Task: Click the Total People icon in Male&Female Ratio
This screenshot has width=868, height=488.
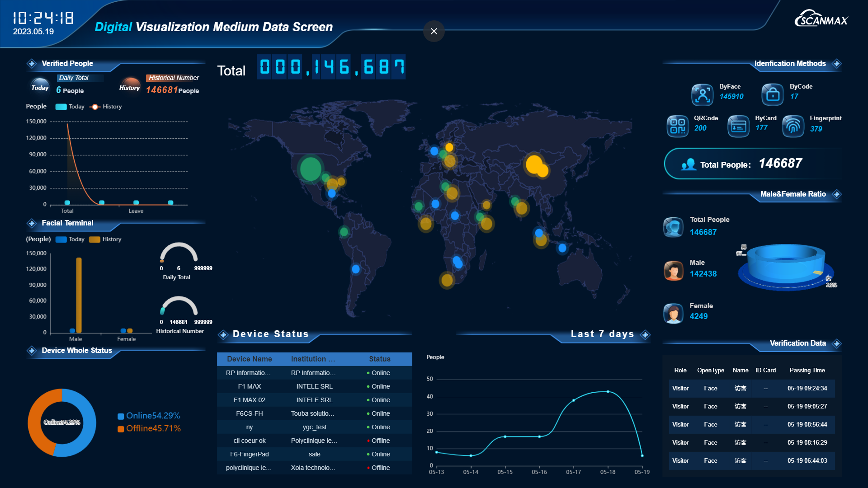Action: 674,226
